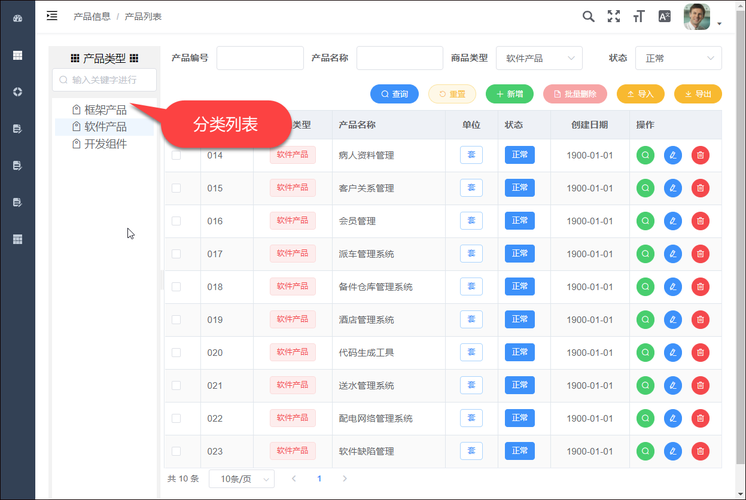Click product name 配电网络管理系统
Viewport: 746px width, 500px height.
coord(375,418)
